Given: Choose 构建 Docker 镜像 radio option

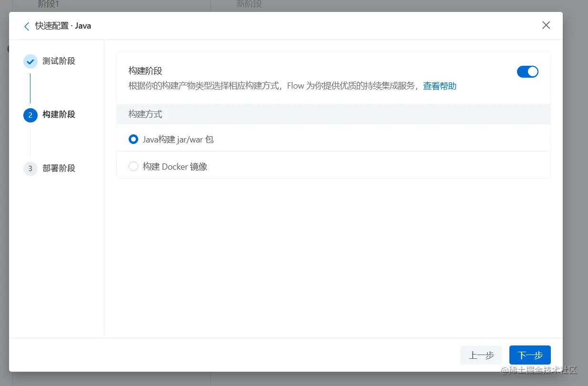Looking at the screenshot, I should point(133,166).
